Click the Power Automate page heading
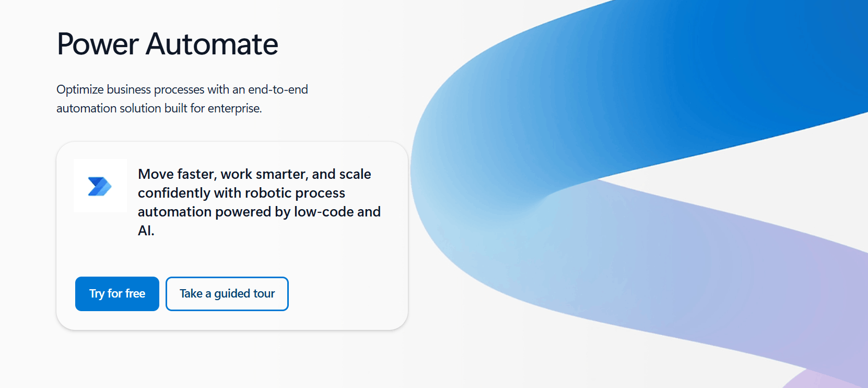This screenshot has height=388, width=868. click(x=168, y=44)
